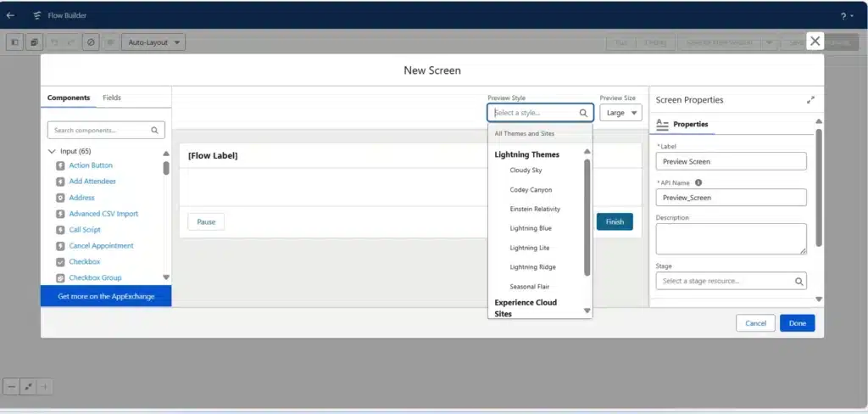
Task: Choose Lightning Blue from style list
Action: 531,228
